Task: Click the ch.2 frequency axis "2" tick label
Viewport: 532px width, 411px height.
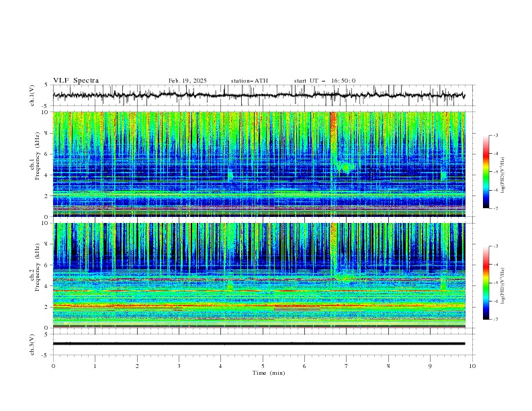Action: (x=47, y=307)
